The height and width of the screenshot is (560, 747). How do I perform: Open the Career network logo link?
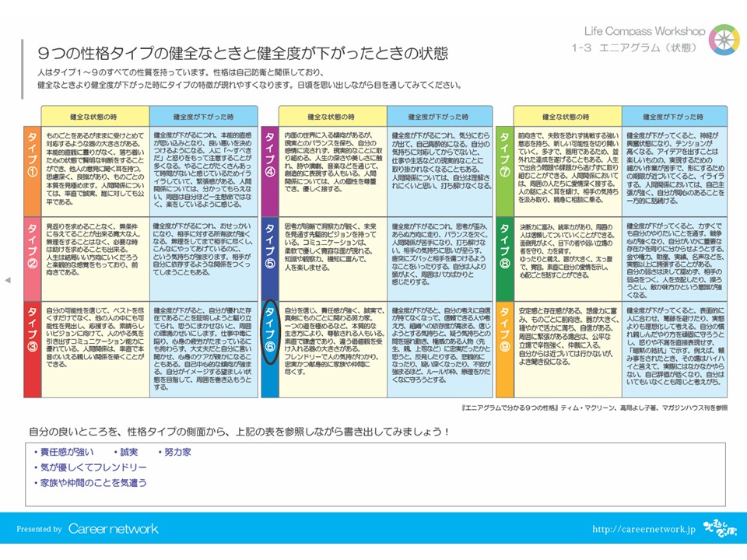coord(114,529)
